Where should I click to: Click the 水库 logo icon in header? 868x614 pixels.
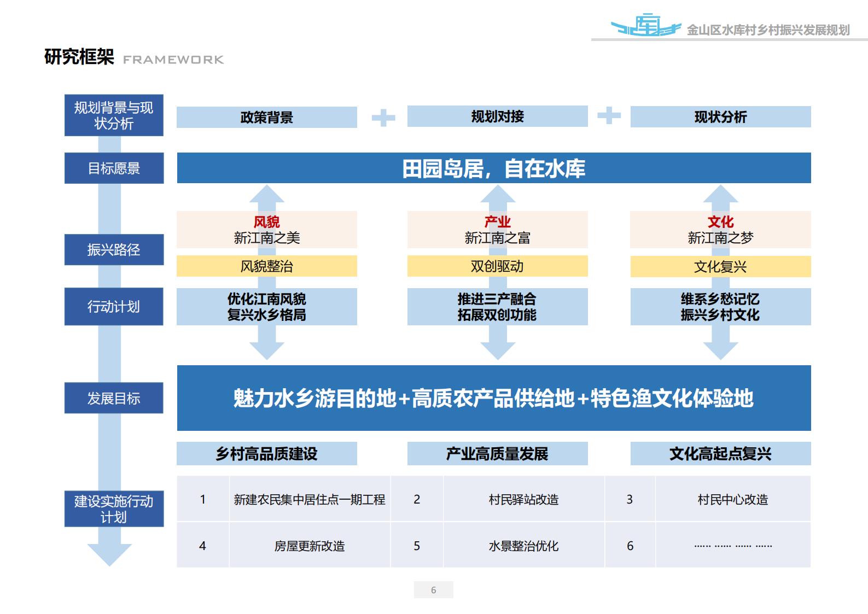click(646, 25)
